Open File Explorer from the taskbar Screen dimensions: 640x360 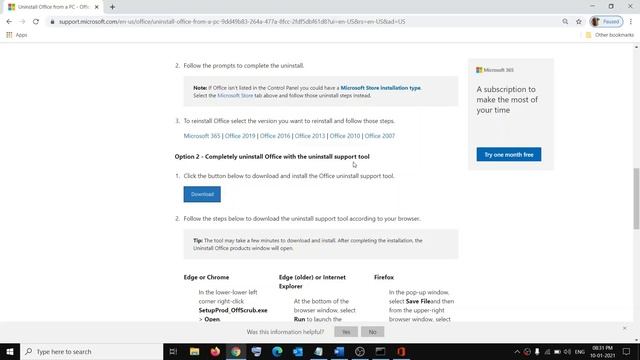pos(194,351)
